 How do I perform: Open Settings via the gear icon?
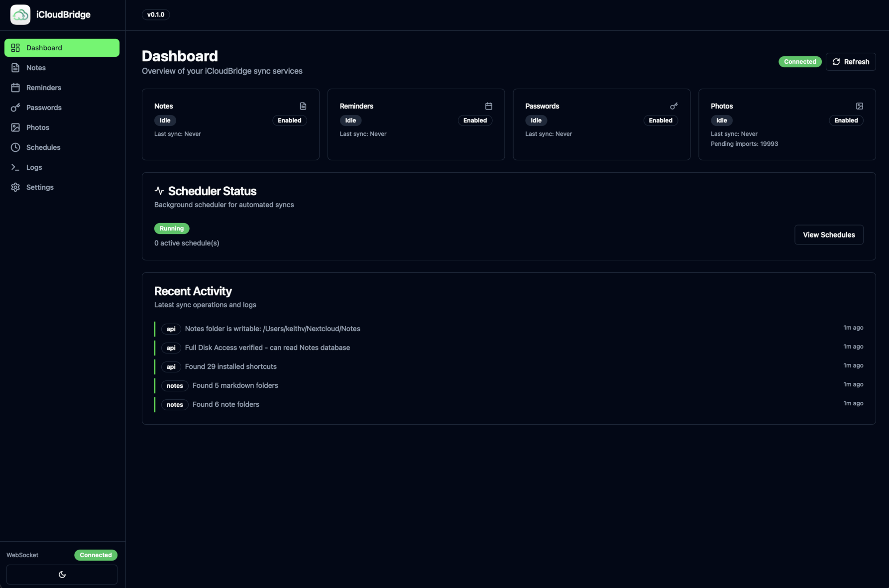15,187
